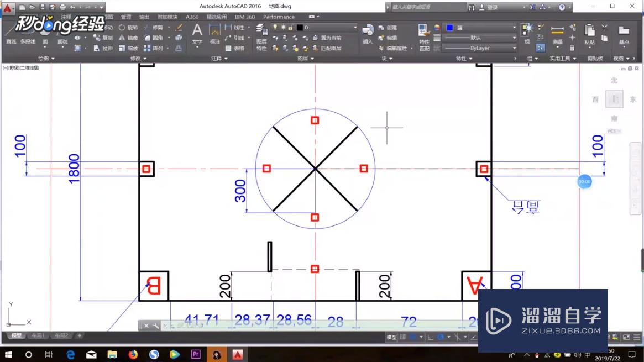The width and height of the screenshot is (644, 362).
Task: Select the Rotate (旋转) modify tool
Action: click(130, 28)
